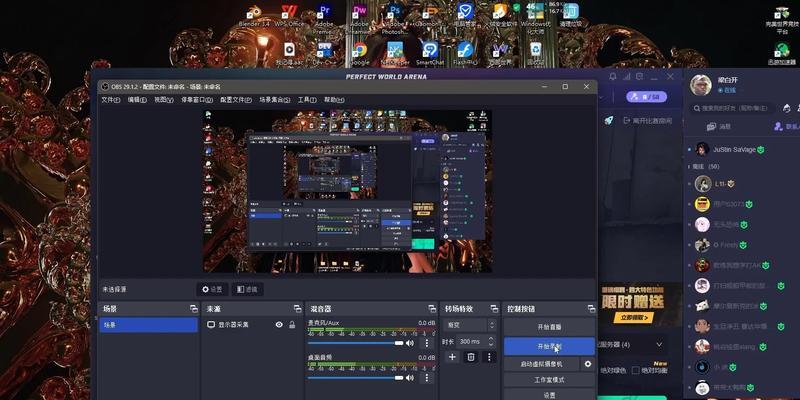Check the 绝对均衡 checkbox
Screen dimensions: 800x400
[x=636, y=370]
